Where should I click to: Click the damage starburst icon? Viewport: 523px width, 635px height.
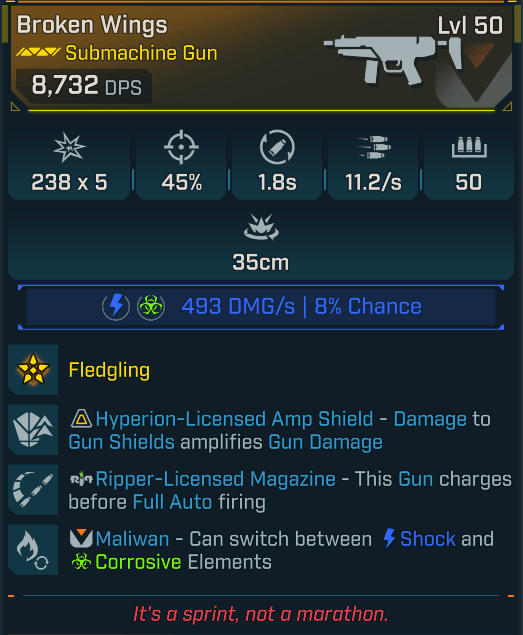[69, 147]
